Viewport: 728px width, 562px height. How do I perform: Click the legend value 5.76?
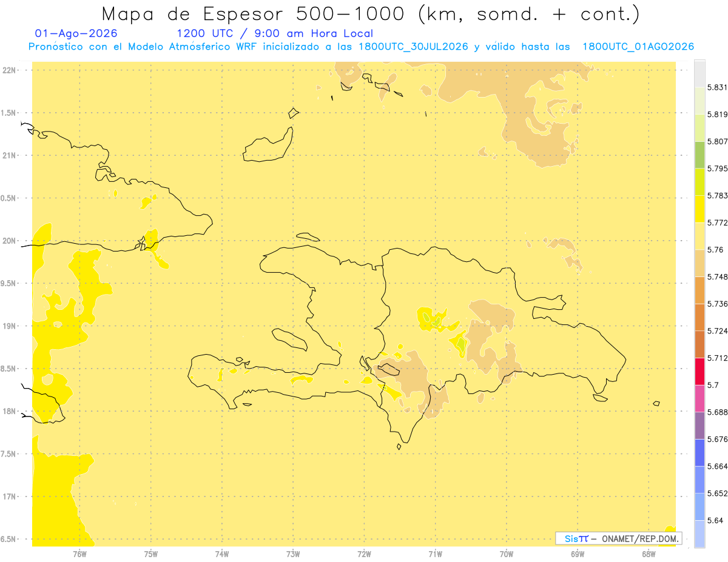pos(715,250)
